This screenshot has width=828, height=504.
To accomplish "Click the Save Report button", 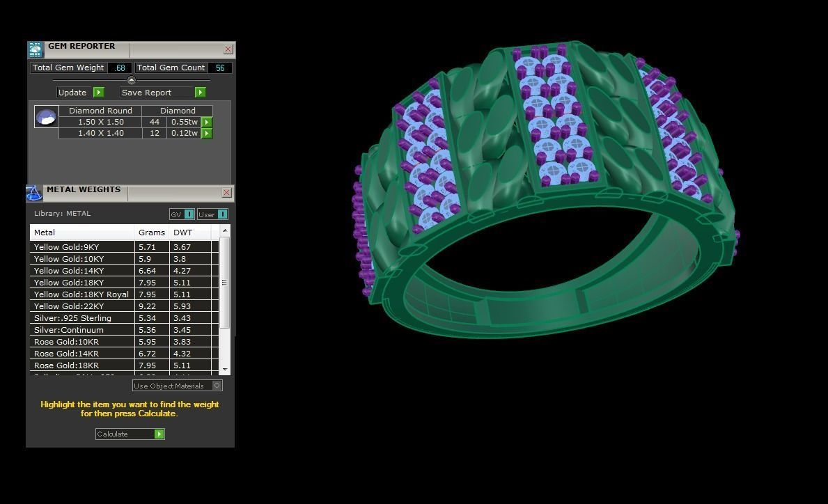I will [x=163, y=93].
